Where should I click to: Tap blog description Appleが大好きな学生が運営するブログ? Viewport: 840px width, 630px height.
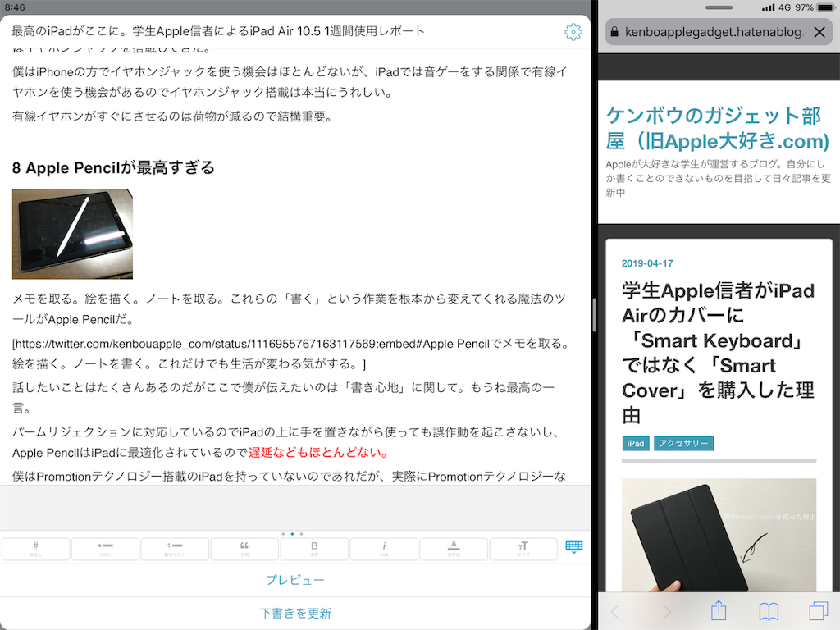coord(719,178)
